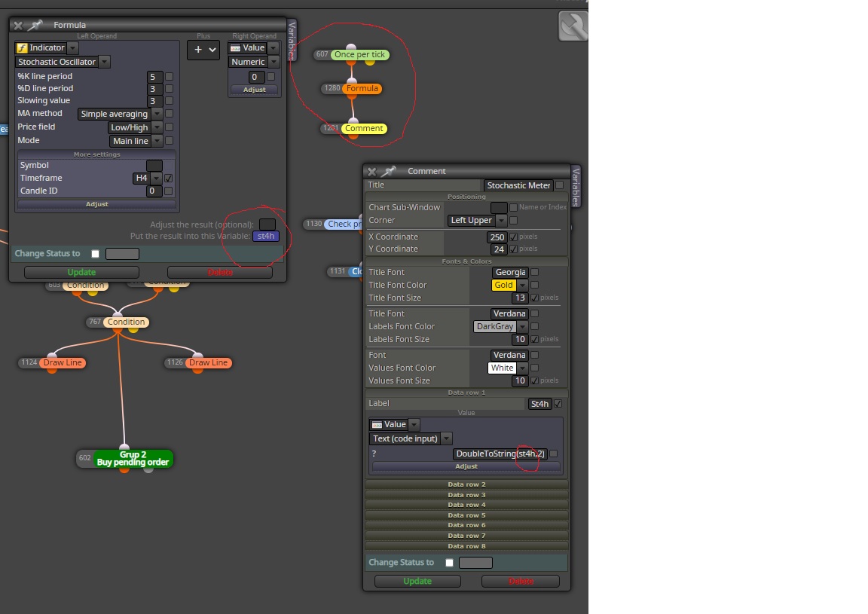This screenshot has height=614, width=868.
Task: Toggle %K line period checkbox
Action: (x=170, y=76)
